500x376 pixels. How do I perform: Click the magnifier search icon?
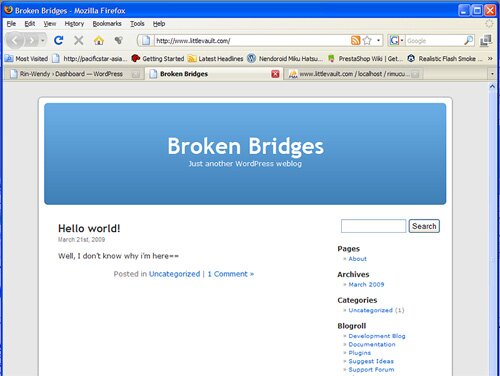coord(468,41)
